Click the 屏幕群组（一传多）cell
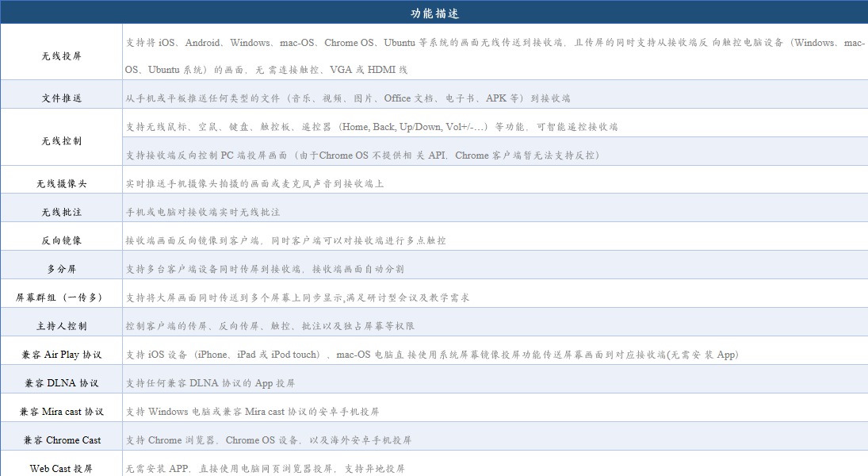The height and width of the screenshot is (476, 868). 60,297
